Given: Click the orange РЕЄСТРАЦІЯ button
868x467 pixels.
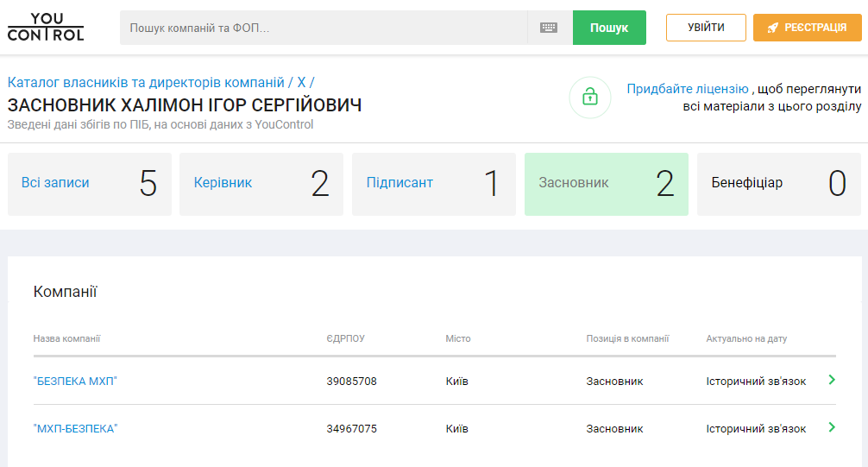Looking at the screenshot, I should pyautogui.click(x=808, y=28).
